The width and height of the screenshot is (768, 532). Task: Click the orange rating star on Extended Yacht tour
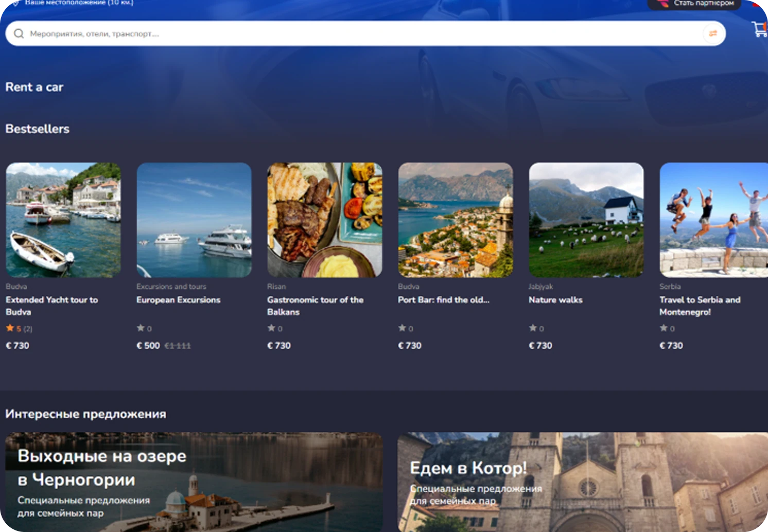click(10, 328)
